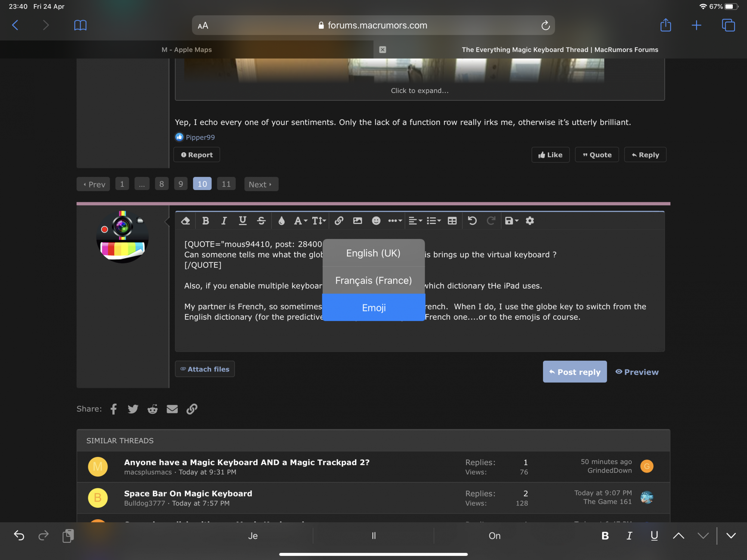Open the drafts save dropdown
Viewport: 747px width, 560px height.
tap(511, 221)
